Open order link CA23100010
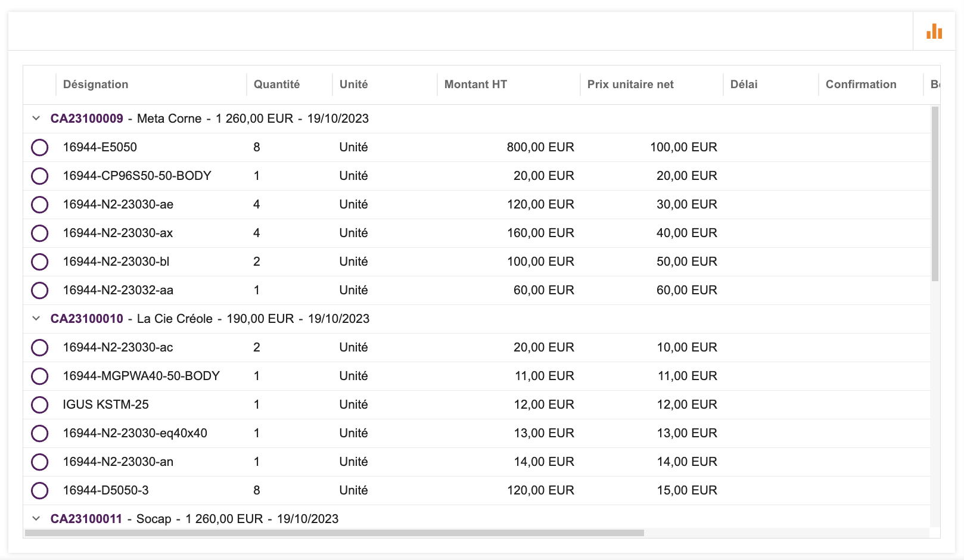964x560 pixels. pyautogui.click(x=87, y=319)
